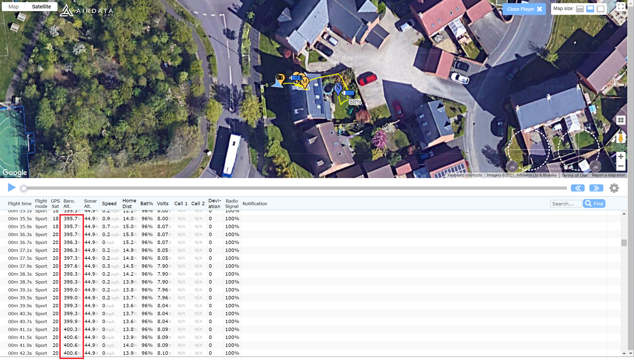The height and width of the screenshot is (364, 634).
Task: Click the Find button
Action: (x=594, y=204)
